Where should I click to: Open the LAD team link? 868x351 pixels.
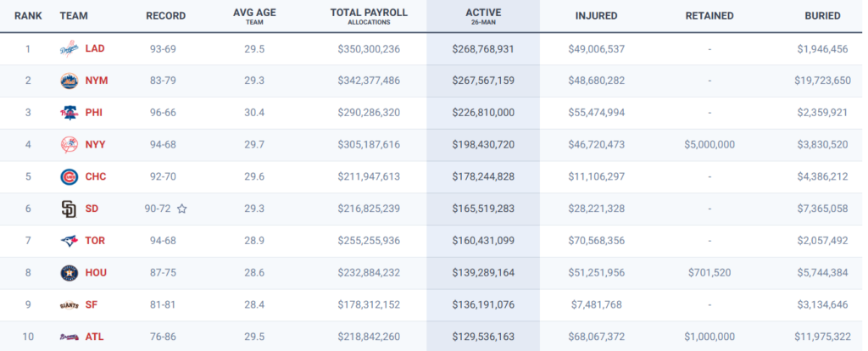pyautogui.click(x=95, y=48)
